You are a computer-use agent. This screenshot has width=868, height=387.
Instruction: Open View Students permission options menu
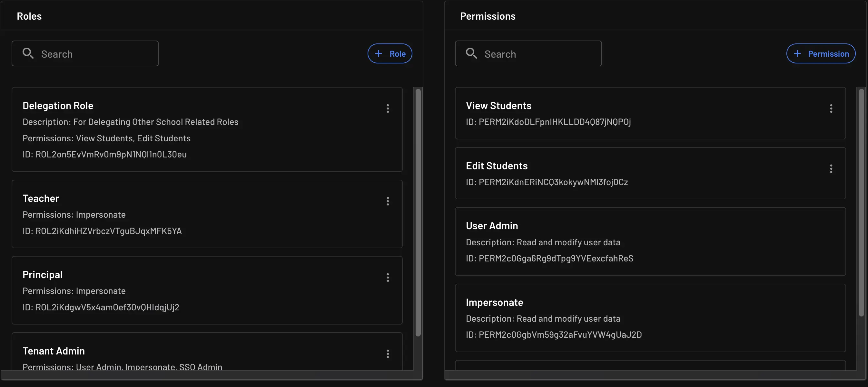(831, 109)
